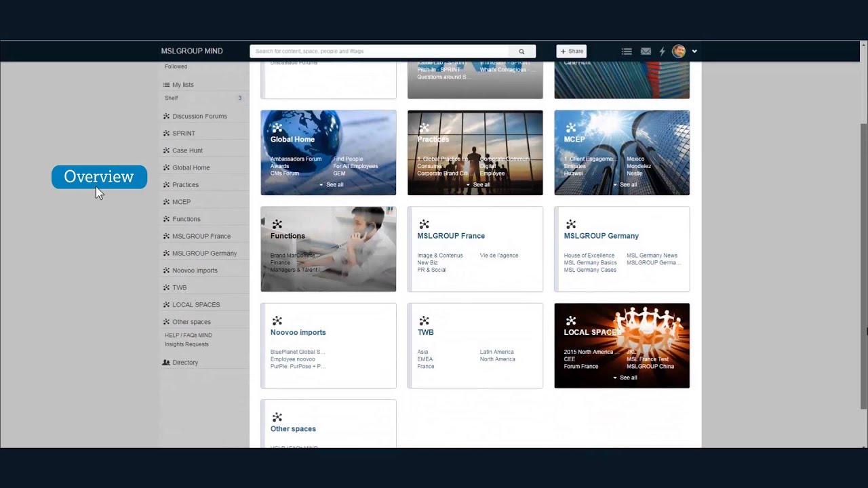The image size is (868, 488).
Task: Open Global Home in the sidebar
Action: click(x=191, y=167)
